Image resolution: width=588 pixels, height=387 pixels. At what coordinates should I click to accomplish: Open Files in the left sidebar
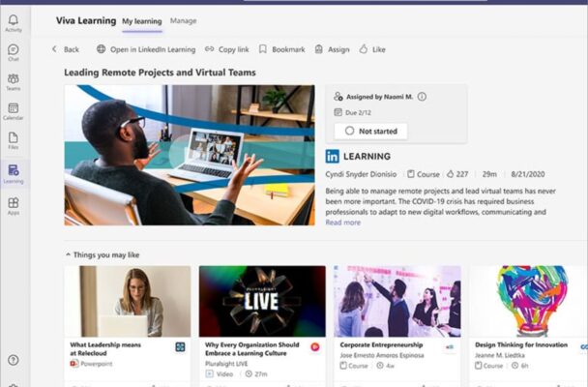(14, 142)
